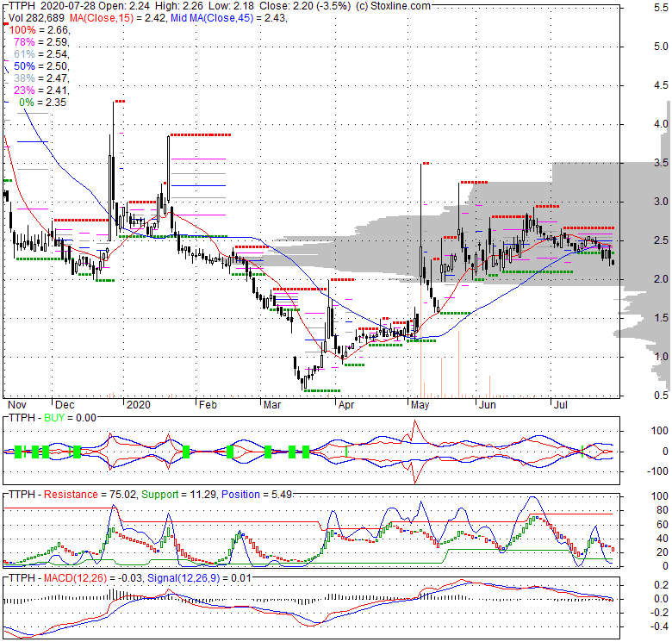Click the 'Nov' month label on time axis
The image size is (672, 642).
17,404
